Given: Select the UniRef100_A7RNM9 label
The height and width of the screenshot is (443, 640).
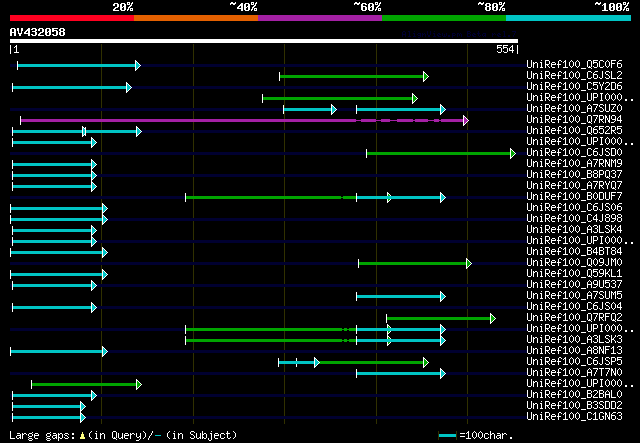Looking at the screenshot, I should pos(574,163).
